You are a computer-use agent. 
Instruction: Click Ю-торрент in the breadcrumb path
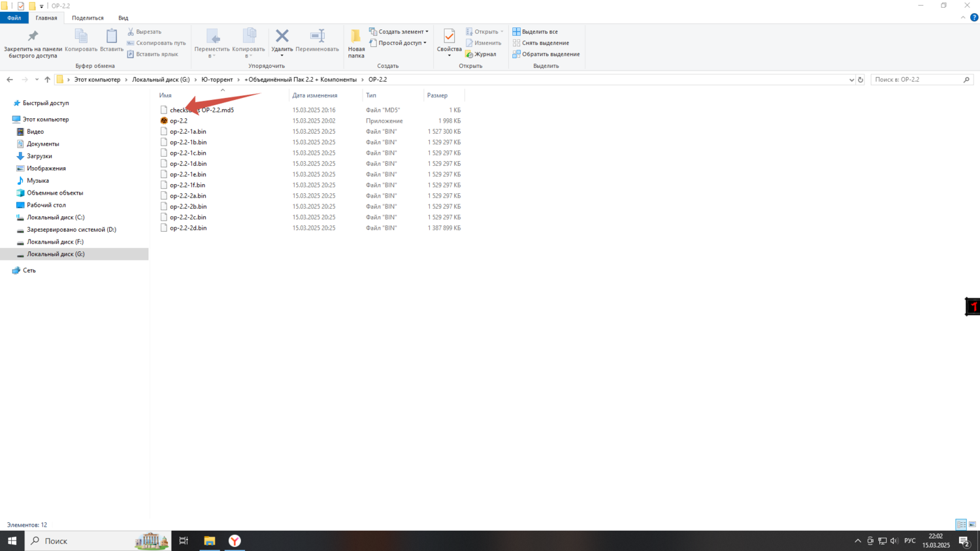pyautogui.click(x=217, y=80)
